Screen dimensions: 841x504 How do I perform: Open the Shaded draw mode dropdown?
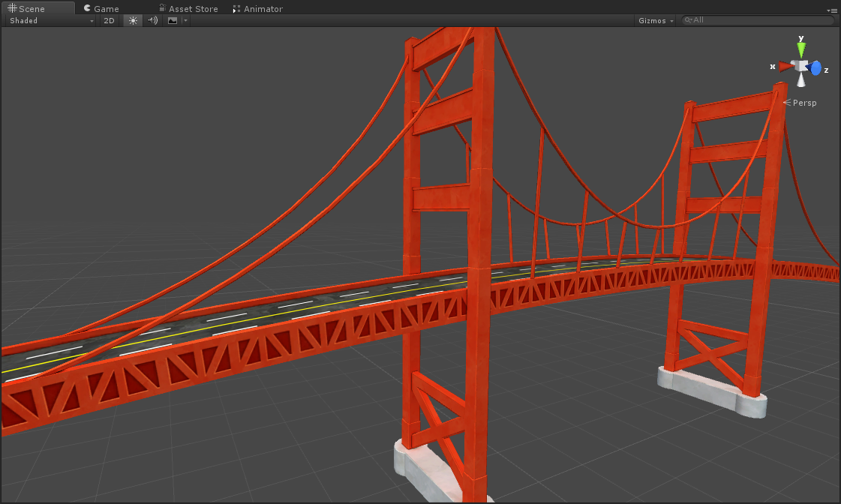[x=51, y=20]
